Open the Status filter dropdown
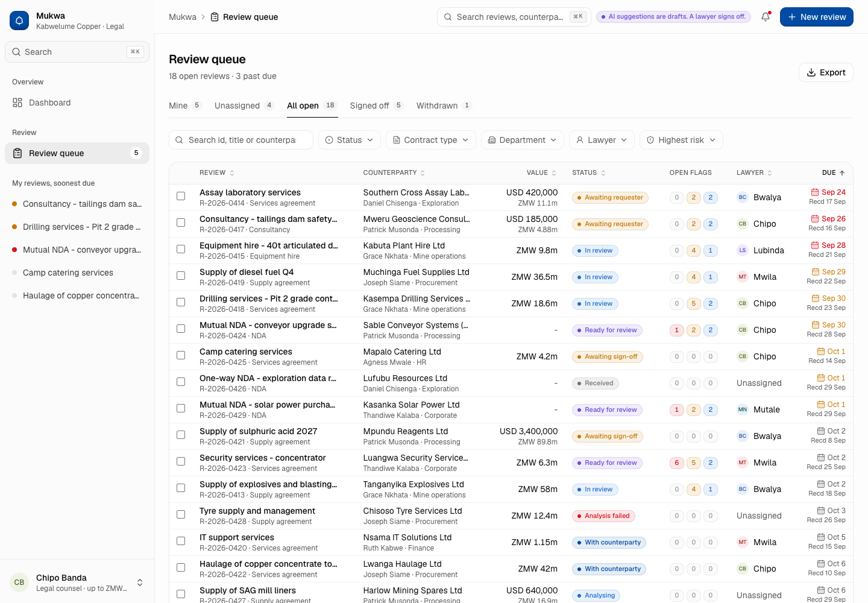This screenshot has width=868, height=603. point(350,140)
